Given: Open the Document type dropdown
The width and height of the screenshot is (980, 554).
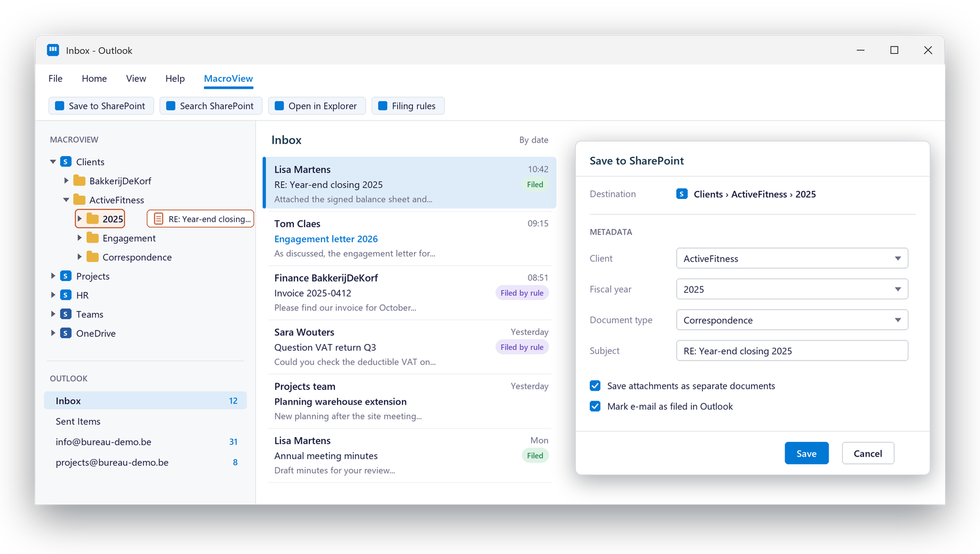Looking at the screenshot, I should tap(792, 320).
